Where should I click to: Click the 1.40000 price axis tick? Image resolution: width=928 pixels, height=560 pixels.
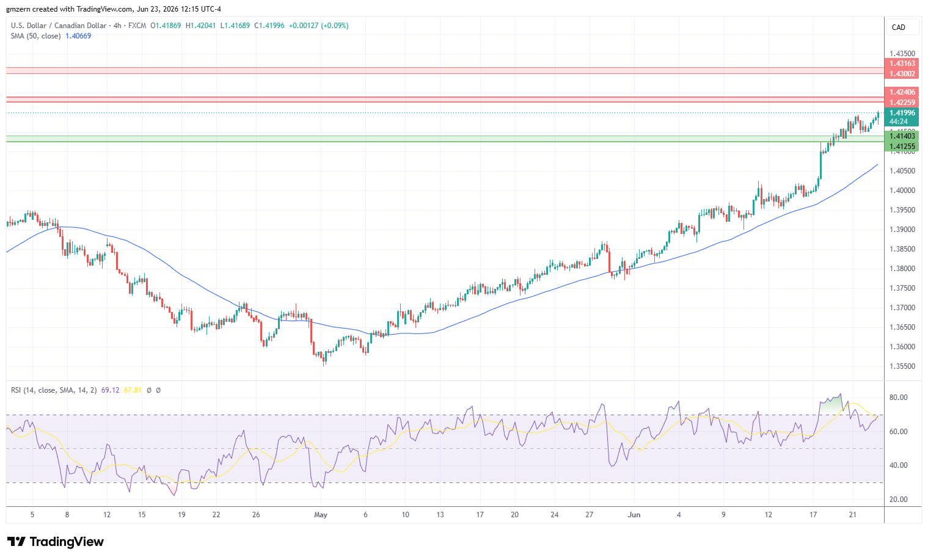902,191
